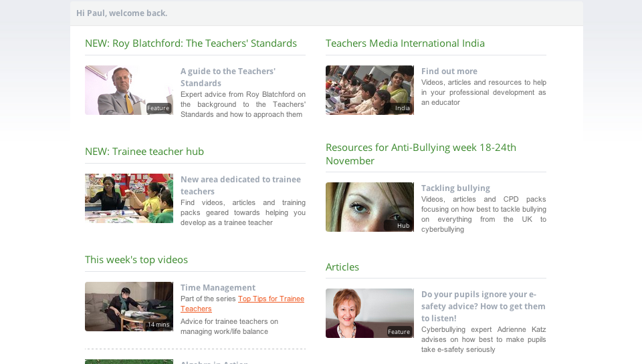Click 'Teachers Media International India' heading
The image size is (642, 364).
point(405,43)
